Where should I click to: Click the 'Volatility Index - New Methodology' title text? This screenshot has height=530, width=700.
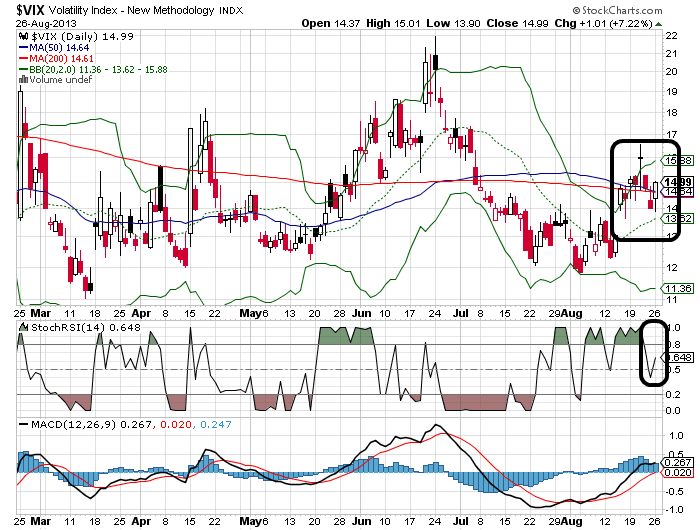click(x=132, y=10)
